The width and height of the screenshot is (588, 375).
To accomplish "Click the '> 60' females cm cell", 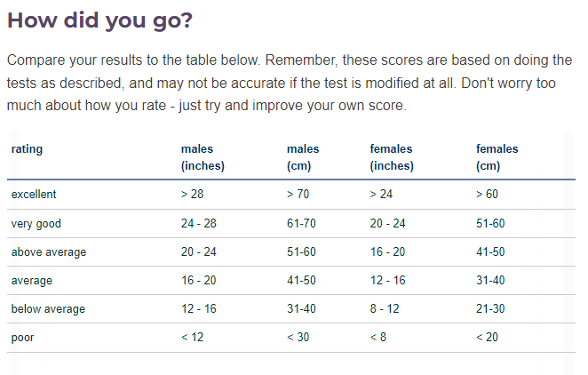I will click(x=488, y=194).
